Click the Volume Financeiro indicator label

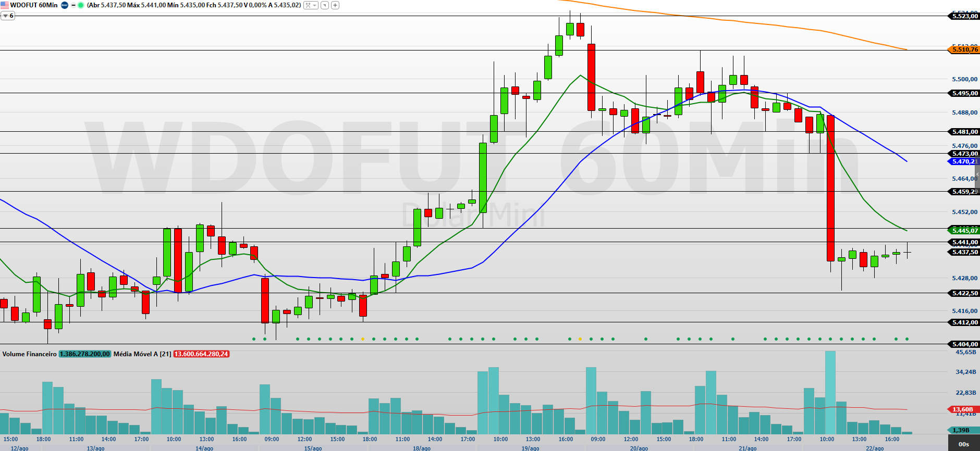(x=29, y=354)
